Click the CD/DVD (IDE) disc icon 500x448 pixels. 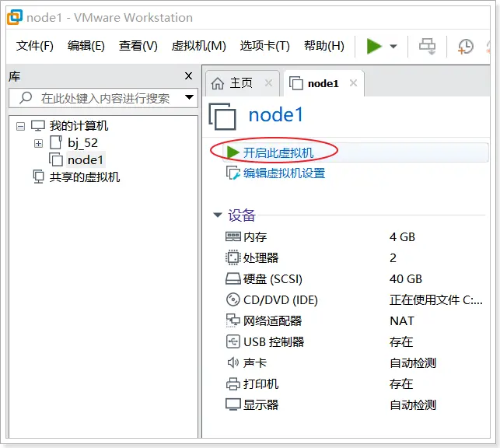[x=233, y=299]
